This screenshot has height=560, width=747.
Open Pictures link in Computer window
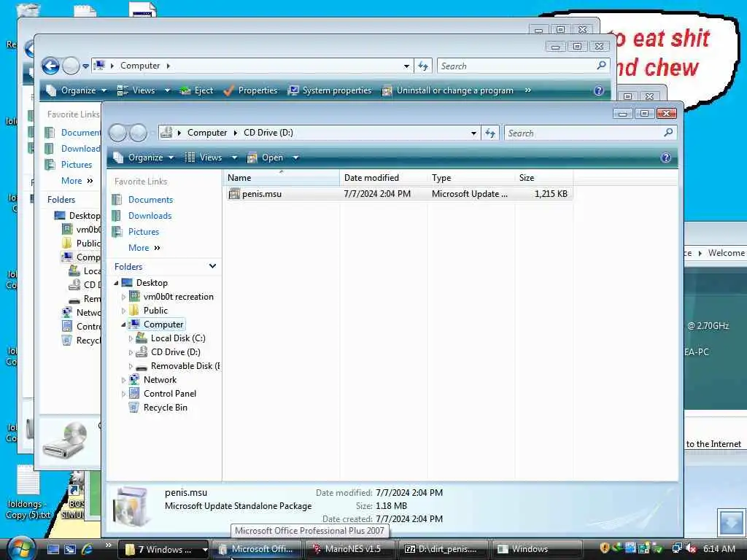[76, 165]
